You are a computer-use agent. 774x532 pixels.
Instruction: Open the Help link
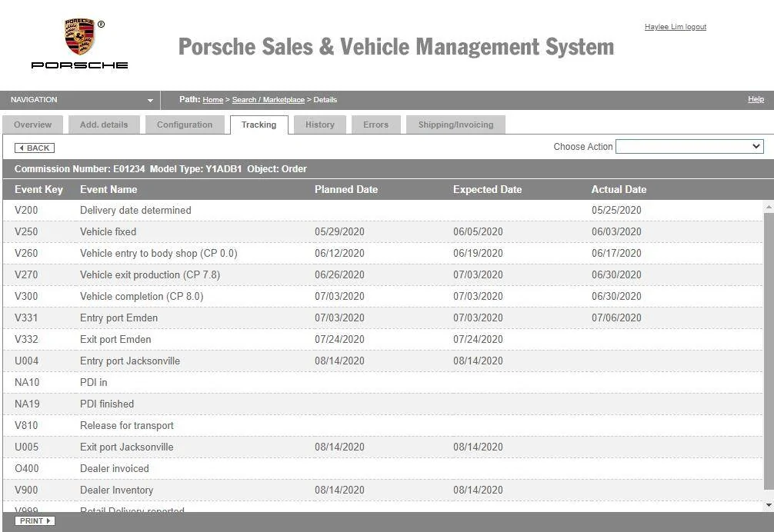[x=756, y=99]
